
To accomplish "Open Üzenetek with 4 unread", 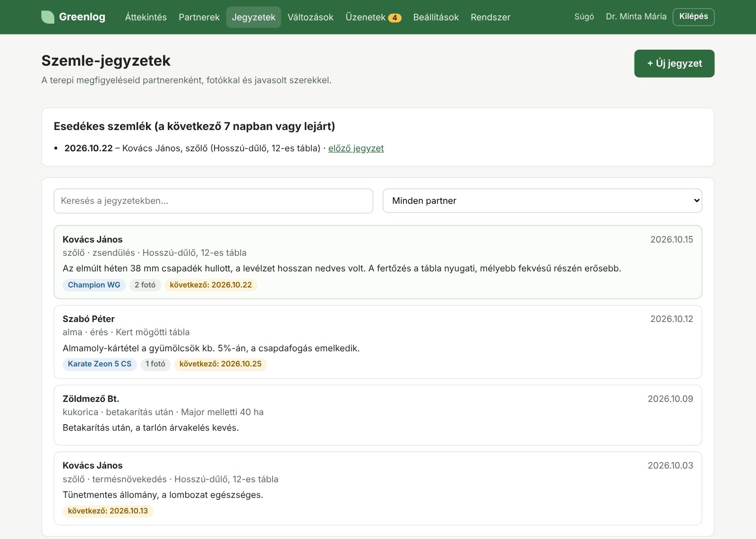I will click(373, 17).
